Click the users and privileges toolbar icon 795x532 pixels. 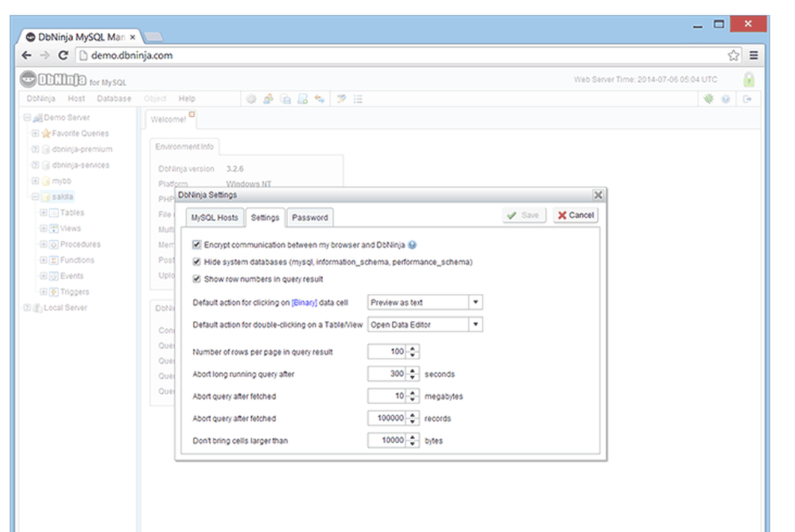click(268, 99)
